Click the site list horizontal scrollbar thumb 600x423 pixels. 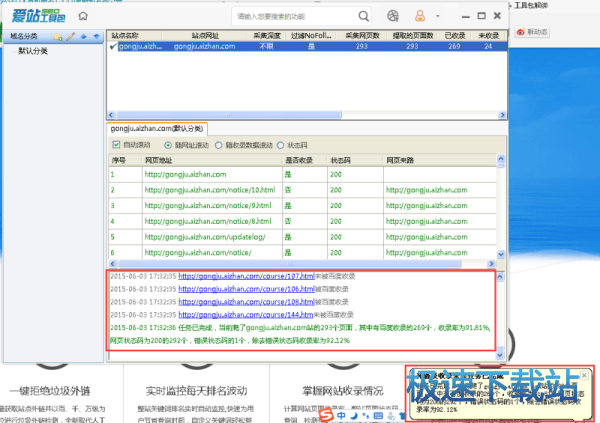pos(229,115)
